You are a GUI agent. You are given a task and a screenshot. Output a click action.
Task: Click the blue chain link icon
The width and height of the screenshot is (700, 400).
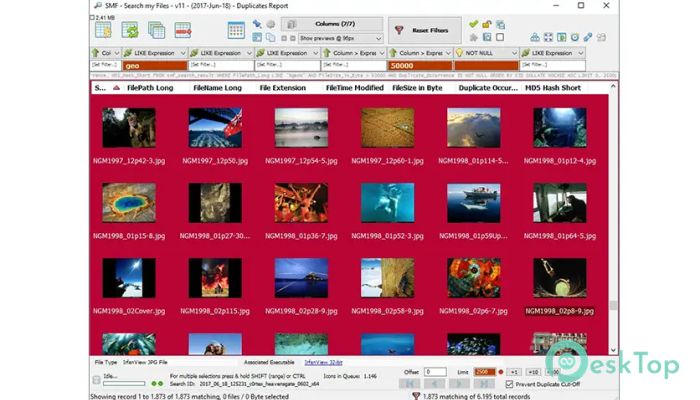click(x=588, y=37)
